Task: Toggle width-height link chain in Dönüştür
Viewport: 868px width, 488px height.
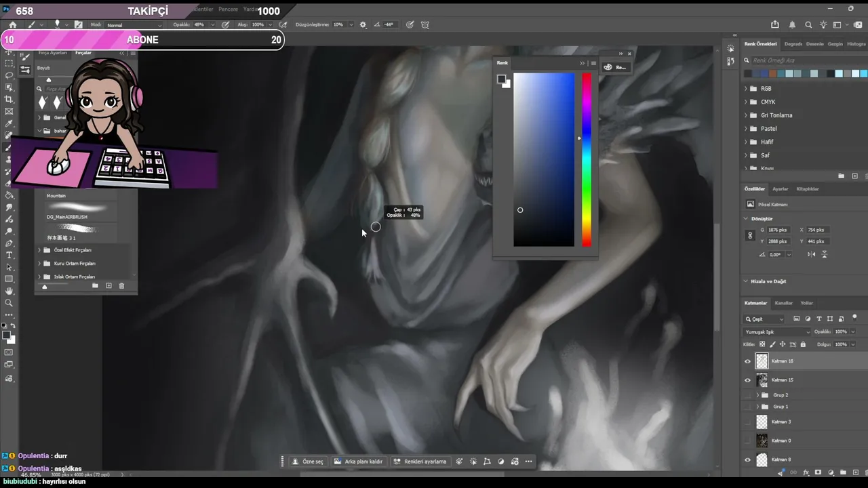Action: pos(749,235)
